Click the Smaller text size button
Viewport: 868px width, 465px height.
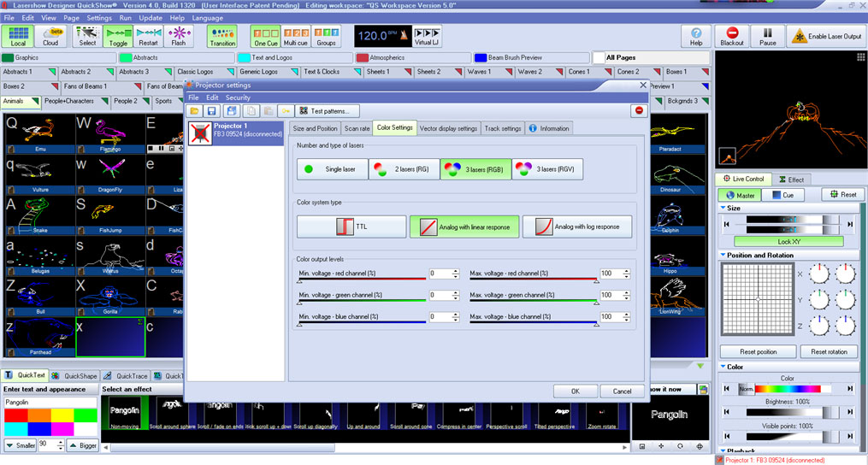pos(20,444)
